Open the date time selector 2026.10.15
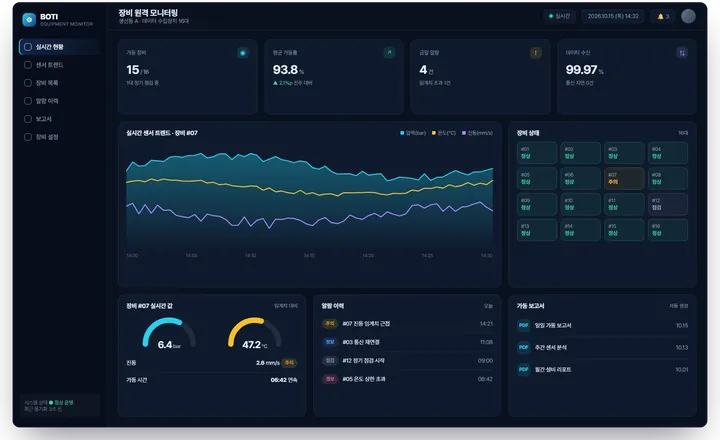 613,17
